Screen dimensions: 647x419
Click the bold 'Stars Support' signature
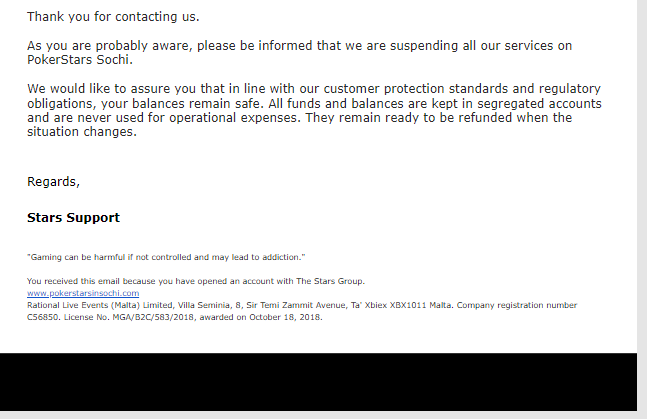coord(73,217)
